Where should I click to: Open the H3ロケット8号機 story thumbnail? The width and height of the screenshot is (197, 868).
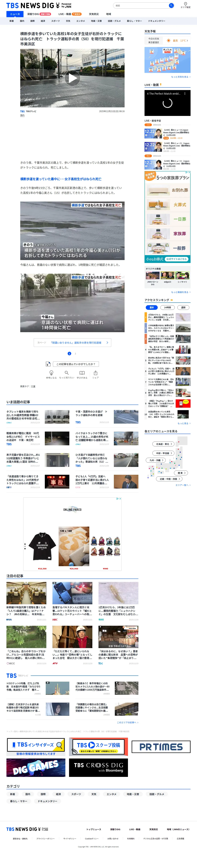[57, 688]
